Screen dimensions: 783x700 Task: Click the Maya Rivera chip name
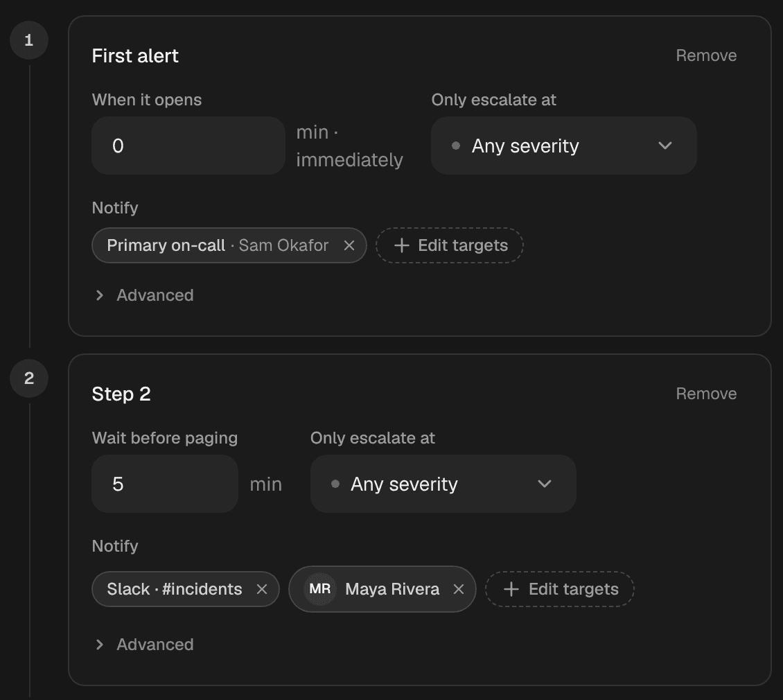click(392, 589)
